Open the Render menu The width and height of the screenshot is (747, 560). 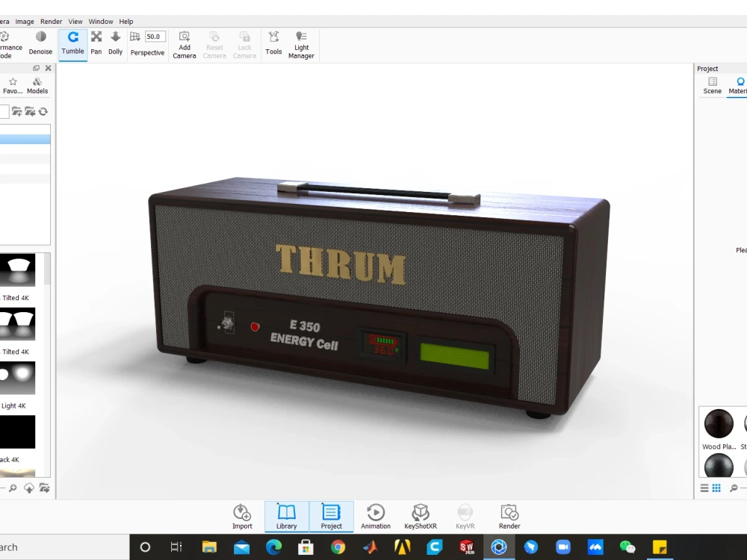[51, 22]
